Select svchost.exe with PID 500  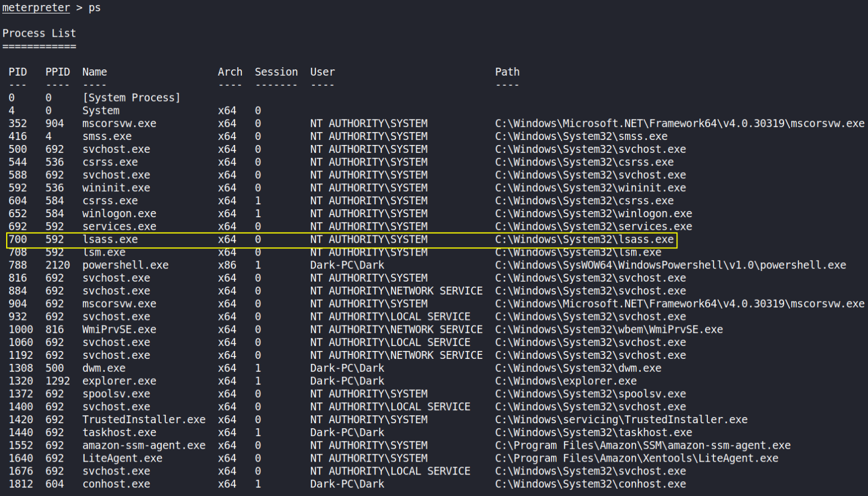116,149
